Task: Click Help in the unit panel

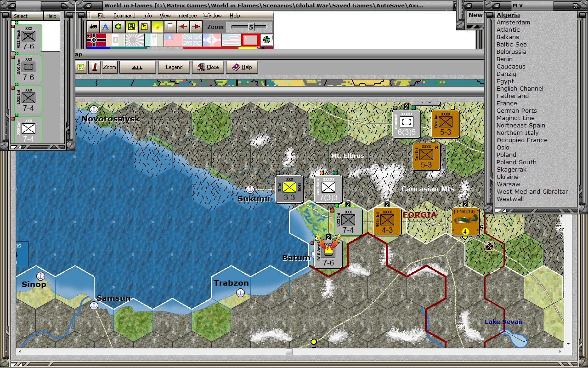Action: tap(51, 16)
